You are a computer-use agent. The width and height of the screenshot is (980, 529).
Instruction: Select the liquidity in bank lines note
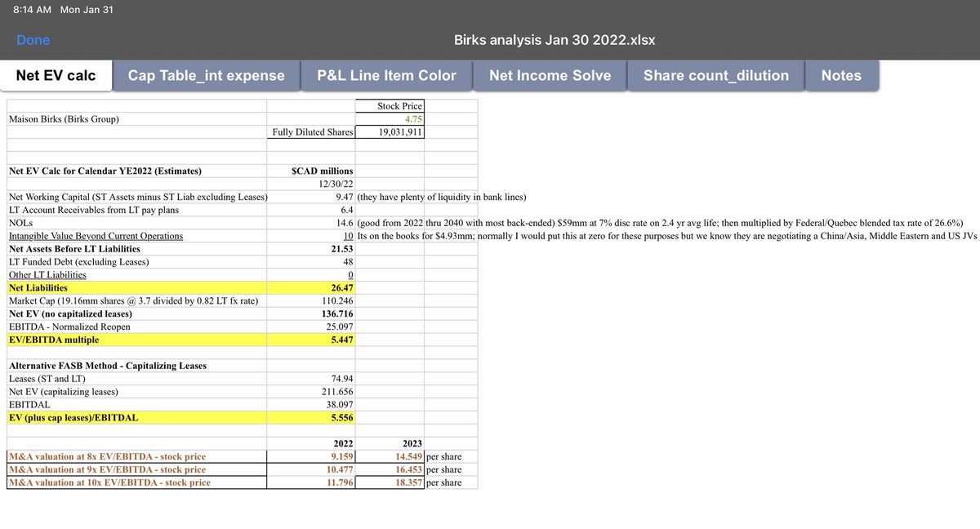coord(442,197)
